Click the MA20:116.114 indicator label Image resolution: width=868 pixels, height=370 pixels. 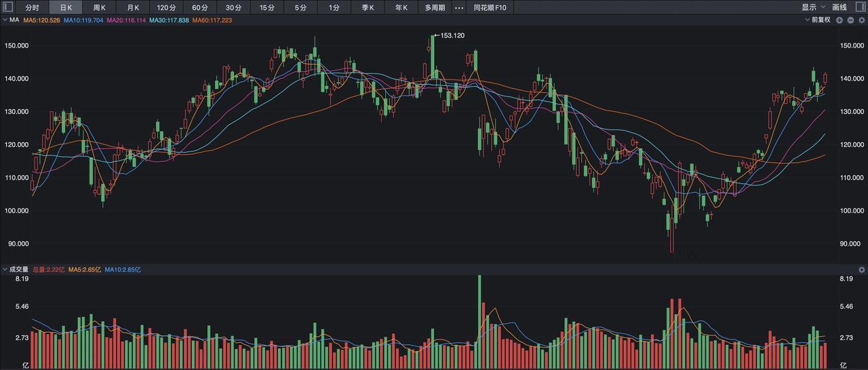126,20
